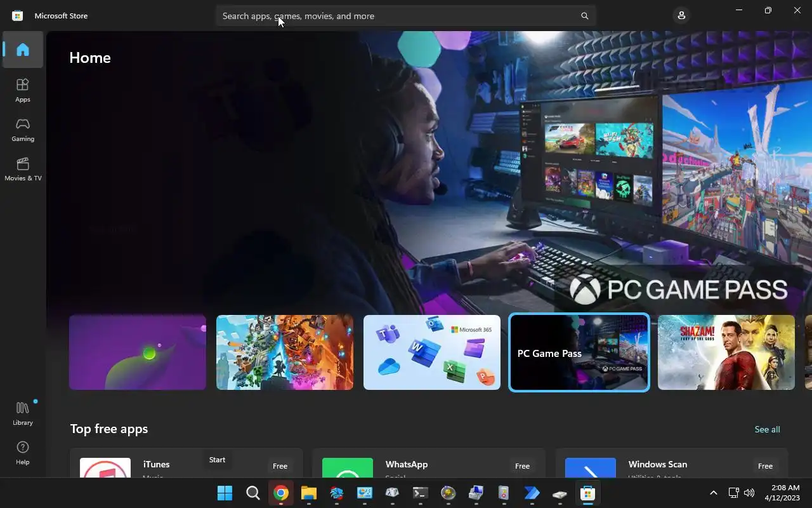Select the Minecraft carousel thumbnail
812x508 pixels.
pos(285,352)
